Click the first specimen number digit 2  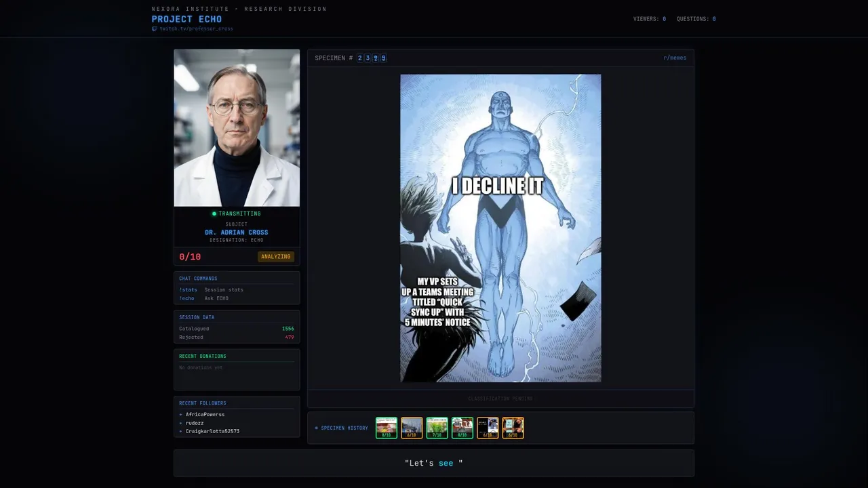click(x=360, y=58)
